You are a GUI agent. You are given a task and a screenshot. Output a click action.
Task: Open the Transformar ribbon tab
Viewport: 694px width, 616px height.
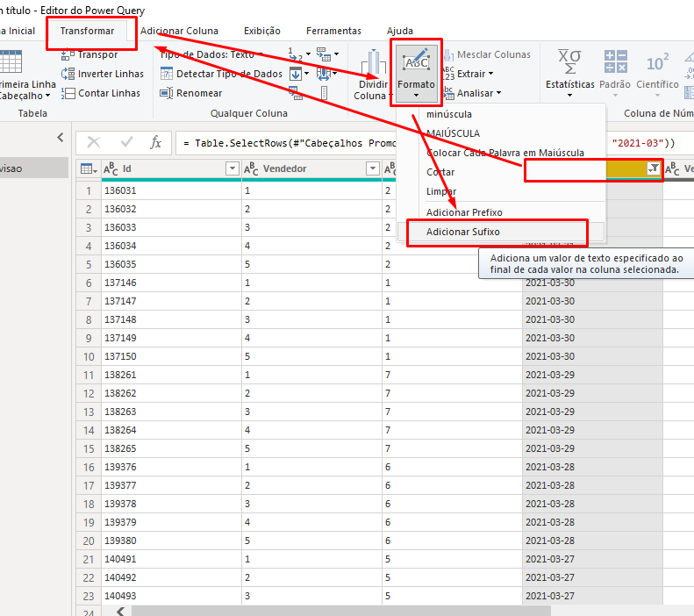87,31
